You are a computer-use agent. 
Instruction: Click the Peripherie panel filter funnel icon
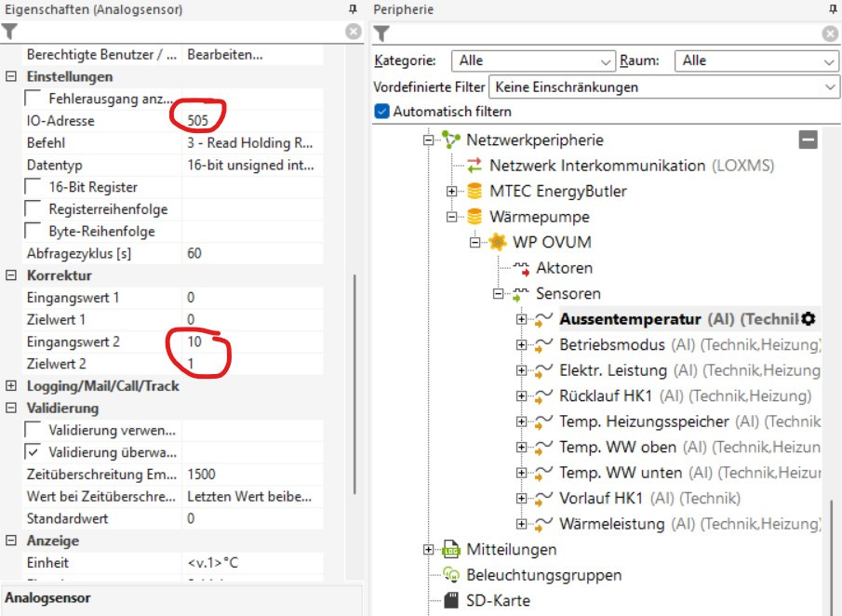381,34
